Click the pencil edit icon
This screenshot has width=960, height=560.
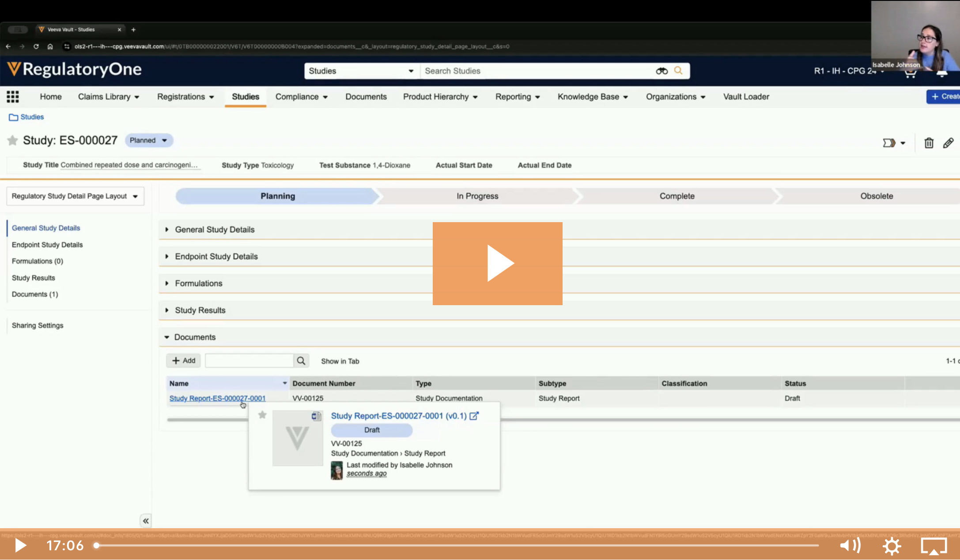[948, 143]
